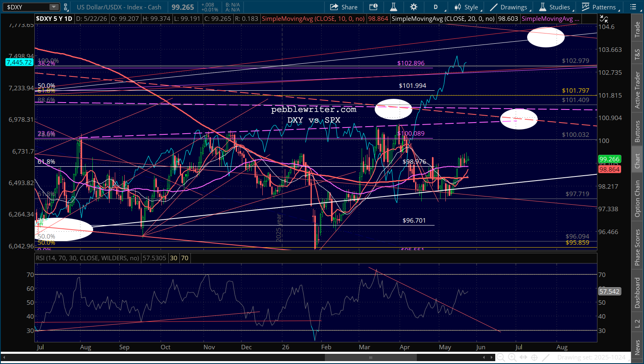Screen dimensions: 644x364
Task: Toggle the RSI 30 oversold level label
Action: click(x=174, y=258)
